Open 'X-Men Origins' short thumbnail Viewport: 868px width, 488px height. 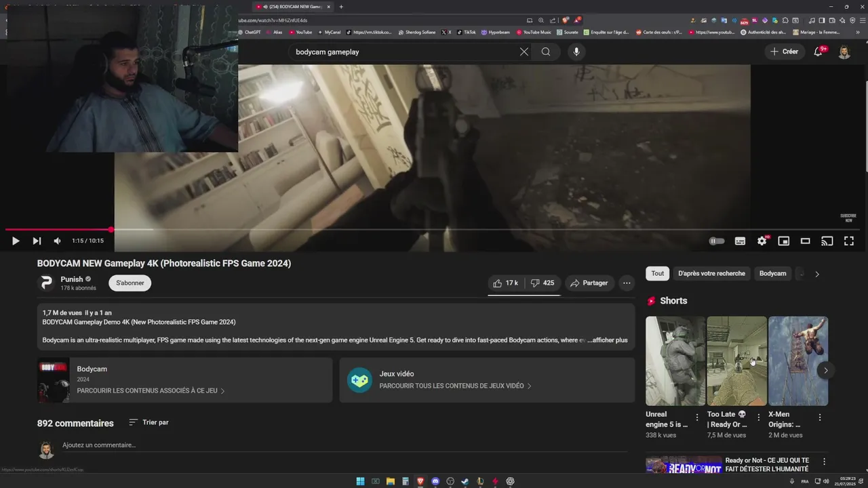coord(798,361)
